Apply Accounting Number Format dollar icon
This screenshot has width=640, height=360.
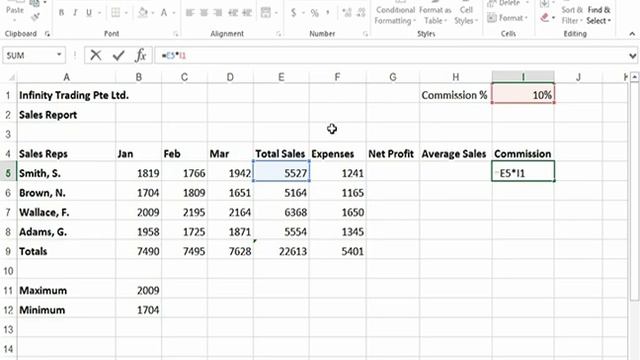point(293,13)
